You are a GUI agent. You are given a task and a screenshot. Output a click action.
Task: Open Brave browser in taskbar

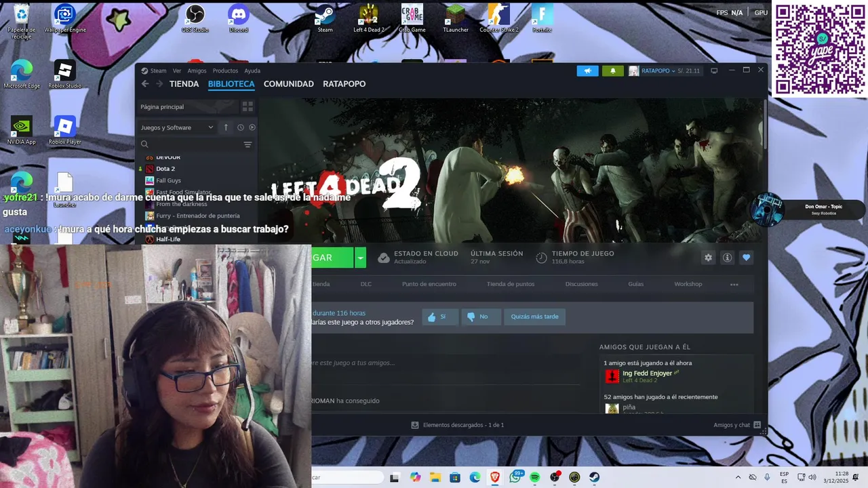[495, 477]
